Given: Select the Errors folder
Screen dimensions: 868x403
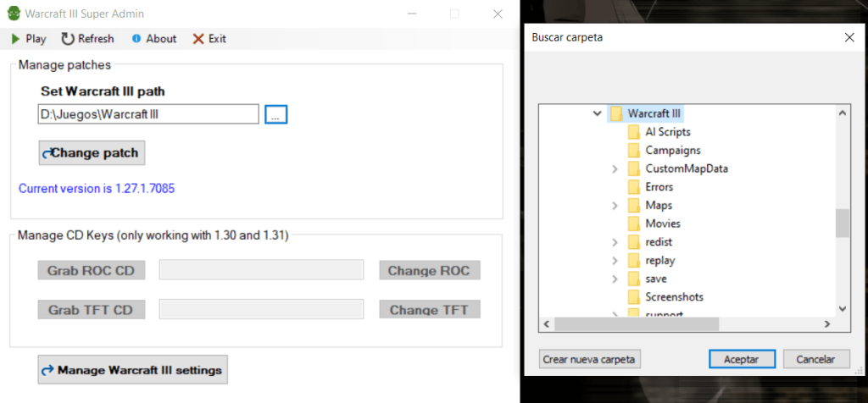Looking at the screenshot, I should [x=659, y=187].
